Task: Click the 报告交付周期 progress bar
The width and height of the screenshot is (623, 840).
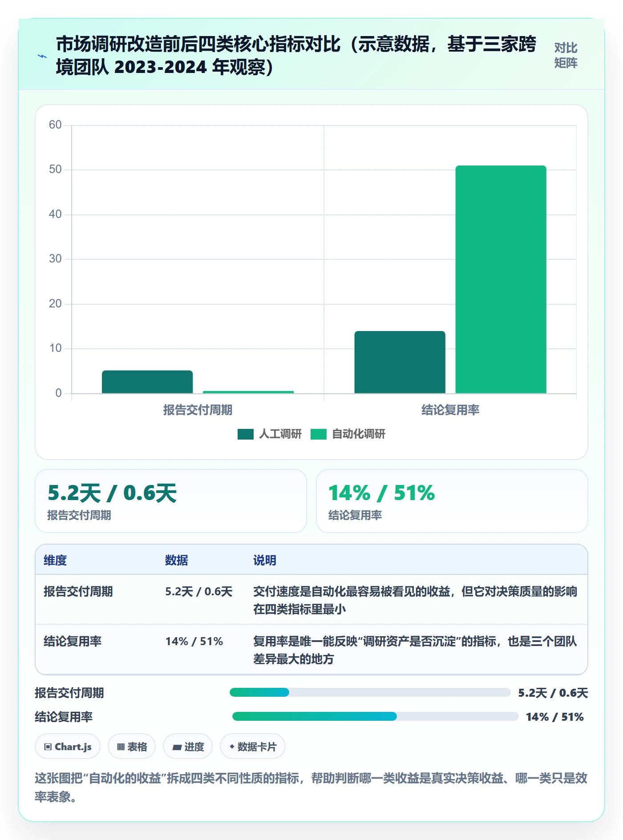Action: 370,692
